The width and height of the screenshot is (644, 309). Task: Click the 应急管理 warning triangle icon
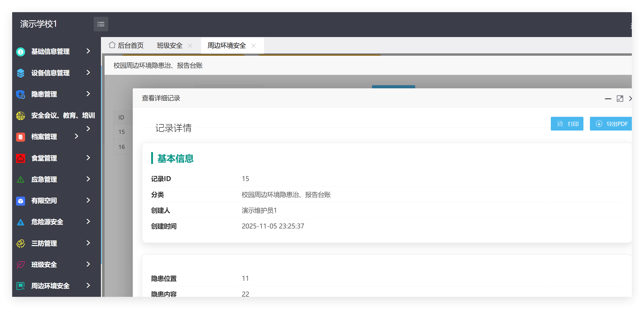20,179
